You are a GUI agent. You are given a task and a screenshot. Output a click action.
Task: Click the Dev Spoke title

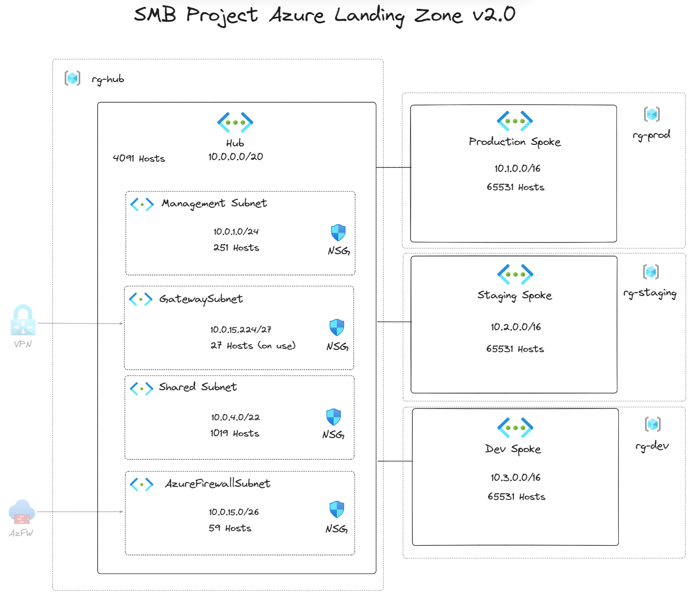(513, 449)
